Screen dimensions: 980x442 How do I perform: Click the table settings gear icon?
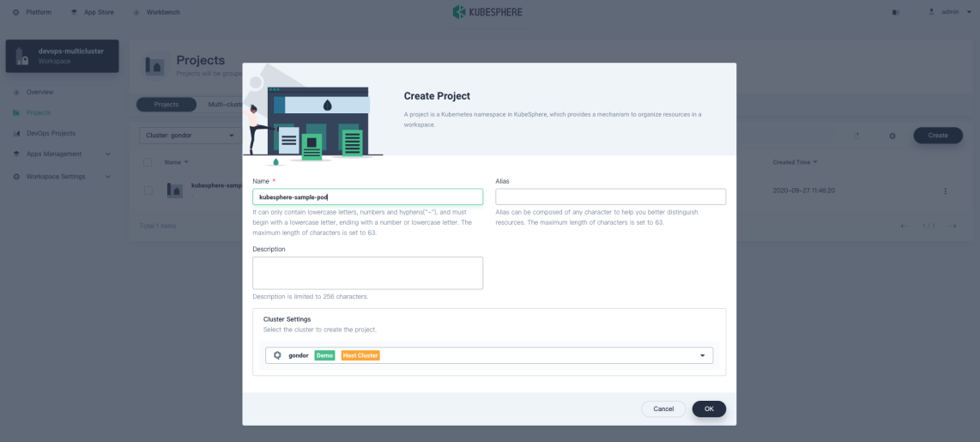(892, 136)
